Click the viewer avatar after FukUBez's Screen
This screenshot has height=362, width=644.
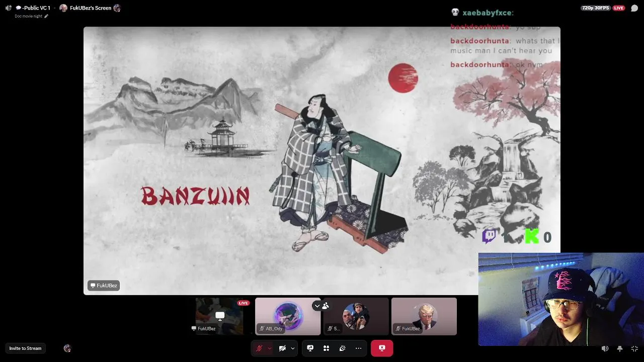pos(117,8)
